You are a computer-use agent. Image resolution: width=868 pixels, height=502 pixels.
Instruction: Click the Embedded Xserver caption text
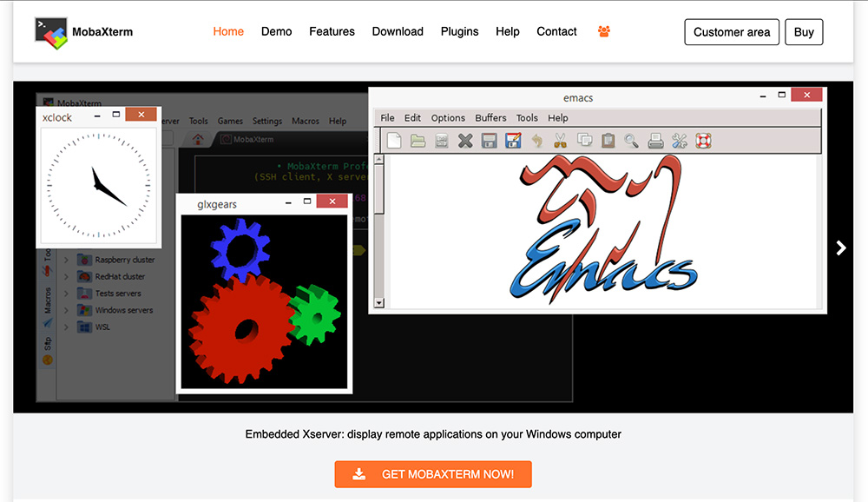[433, 434]
